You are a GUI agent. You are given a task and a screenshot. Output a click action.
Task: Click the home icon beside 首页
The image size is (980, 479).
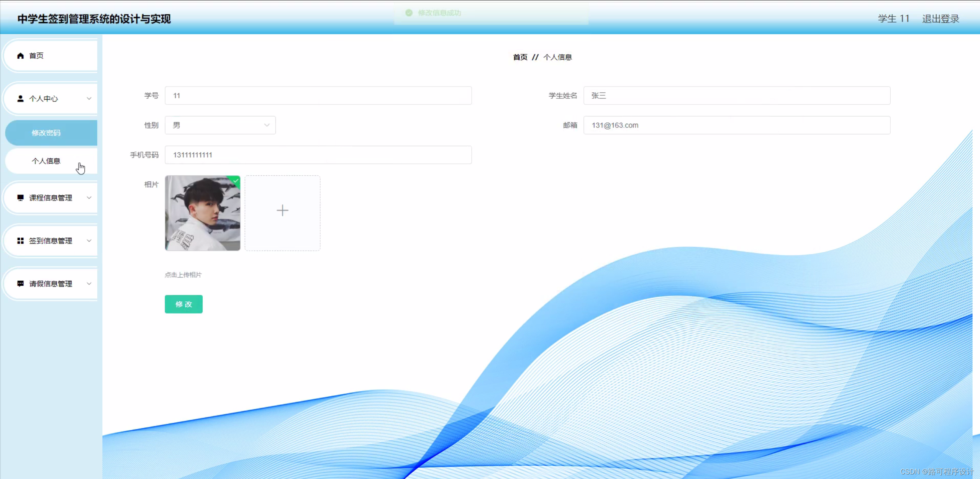click(x=20, y=56)
